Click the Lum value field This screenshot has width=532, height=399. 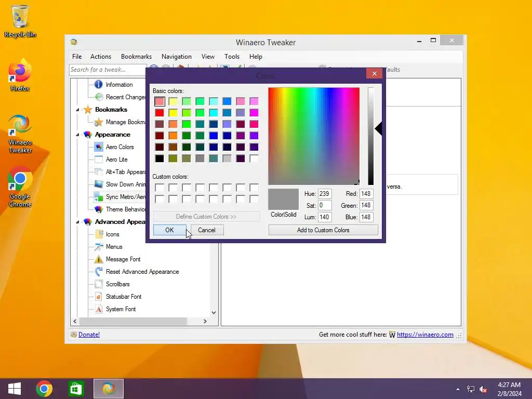pyautogui.click(x=325, y=217)
